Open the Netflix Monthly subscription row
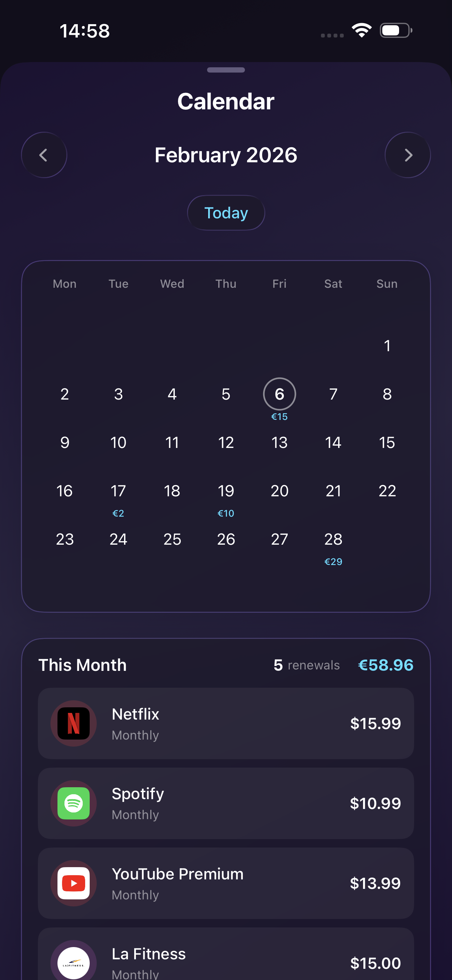This screenshot has height=980, width=452. tap(226, 723)
